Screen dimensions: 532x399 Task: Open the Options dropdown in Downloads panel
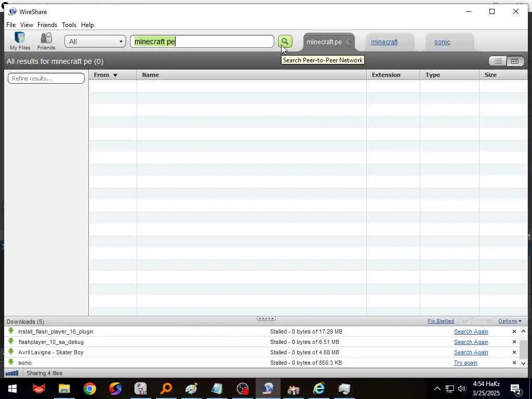click(x=510, y=321)
